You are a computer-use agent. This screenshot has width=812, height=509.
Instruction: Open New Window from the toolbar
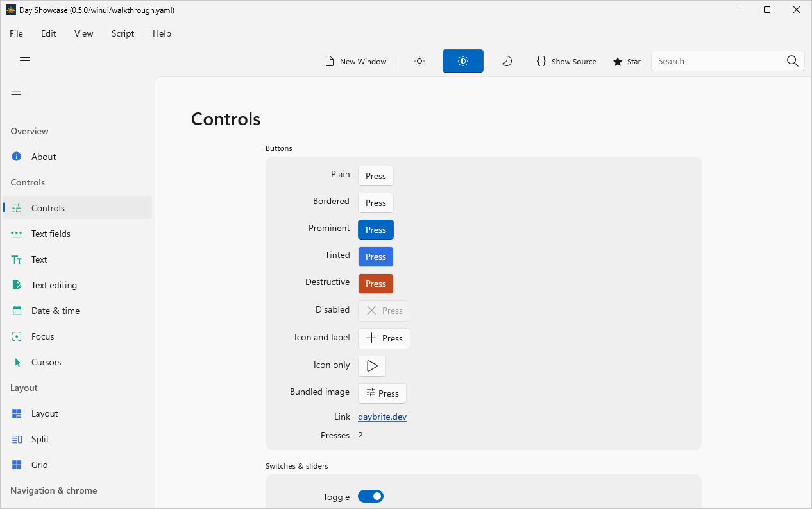pos(356,61)
